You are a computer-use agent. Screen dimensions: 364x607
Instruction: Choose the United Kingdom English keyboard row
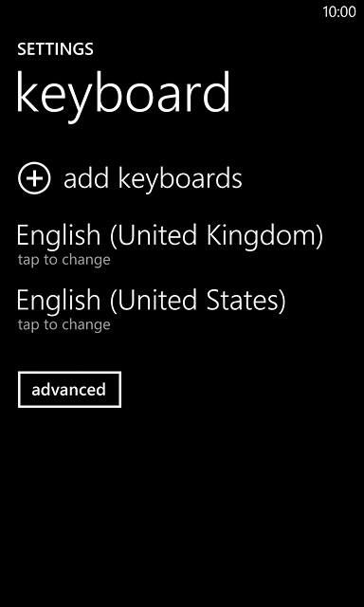click(x=170, y=244)
